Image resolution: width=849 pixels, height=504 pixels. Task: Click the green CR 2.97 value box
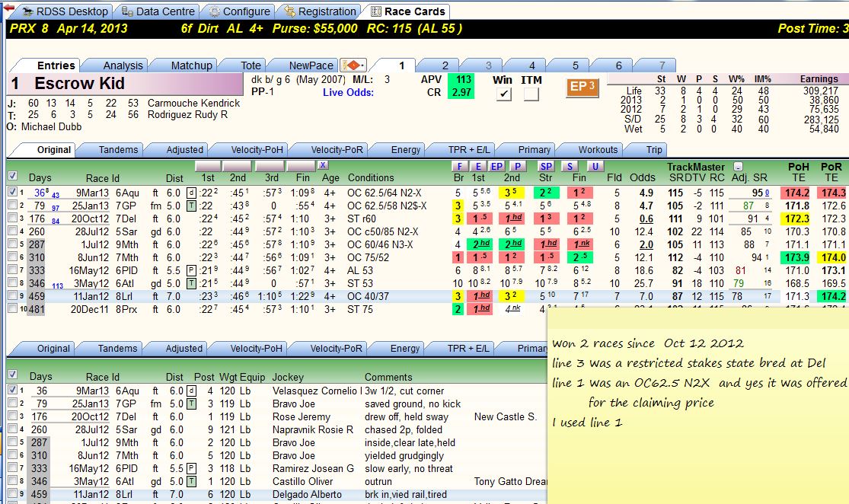[461, 93]
